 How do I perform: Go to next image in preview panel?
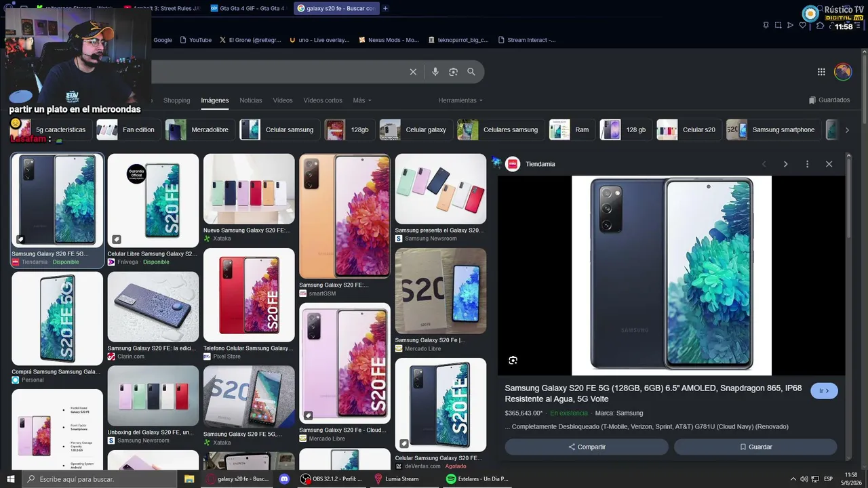tap(785, 164)
